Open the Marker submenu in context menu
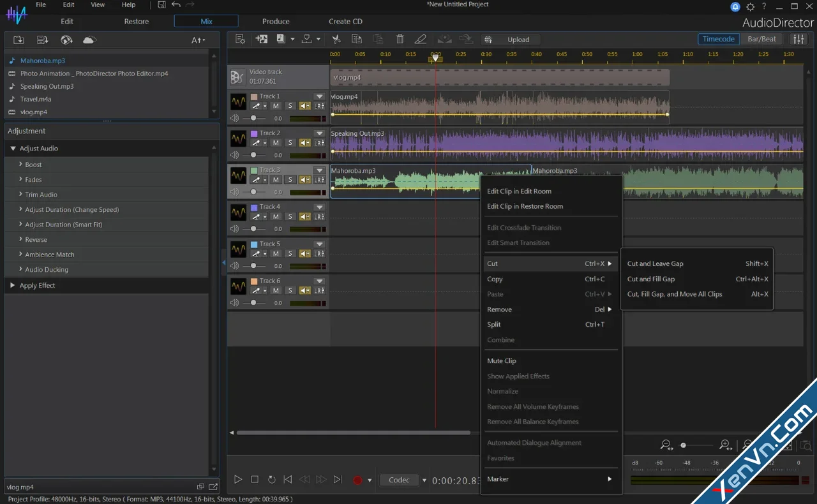The image size is (817, 504). 550,479
